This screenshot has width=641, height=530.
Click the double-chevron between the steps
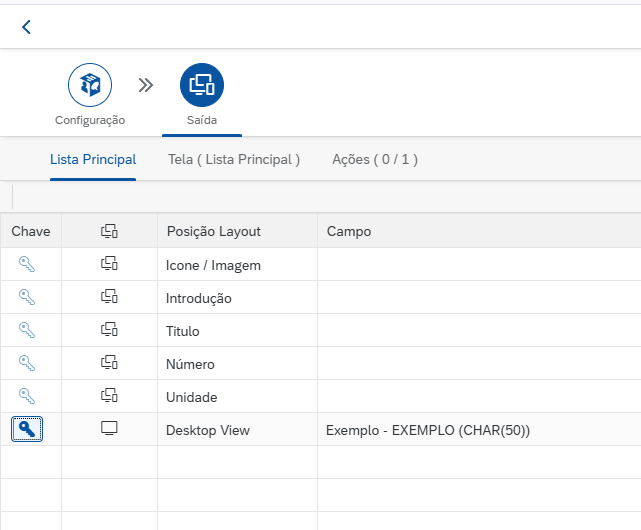(146, 85)
